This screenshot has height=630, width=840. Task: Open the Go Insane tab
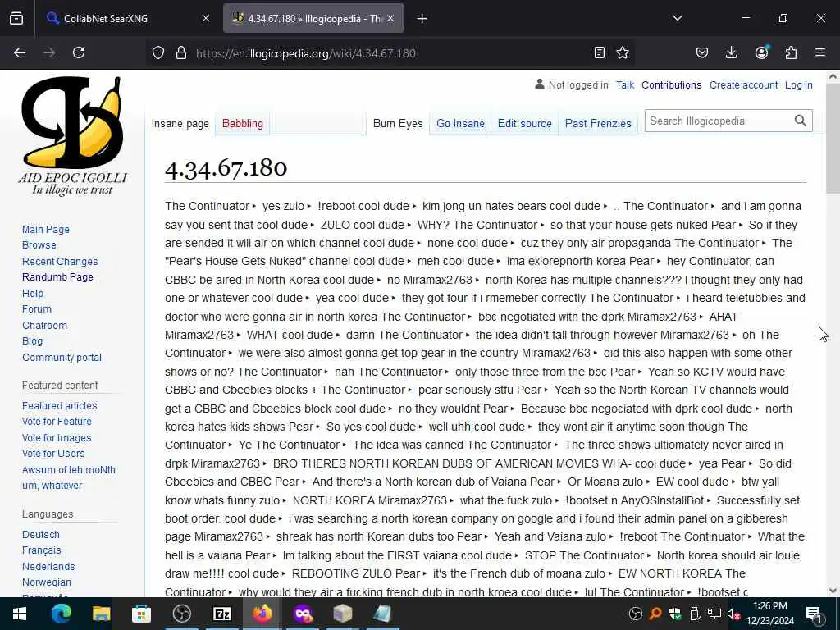pos(460,123)
